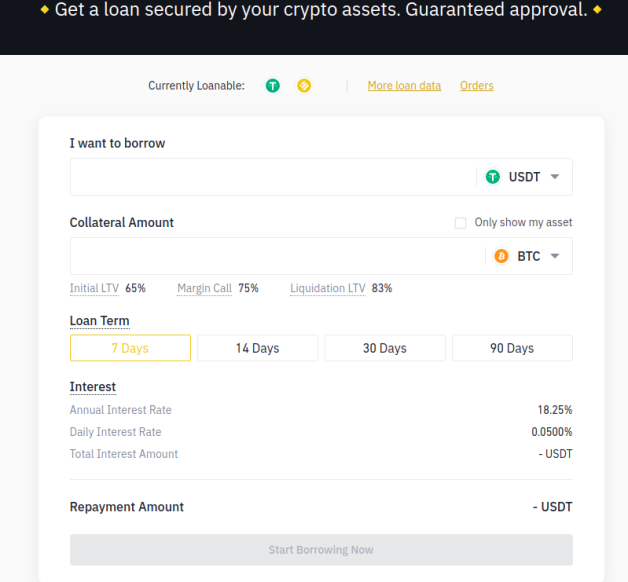
Task: Click the underlined 'Liquidation LTV' label
Action: pyautogui.click(x=327, y=288)
